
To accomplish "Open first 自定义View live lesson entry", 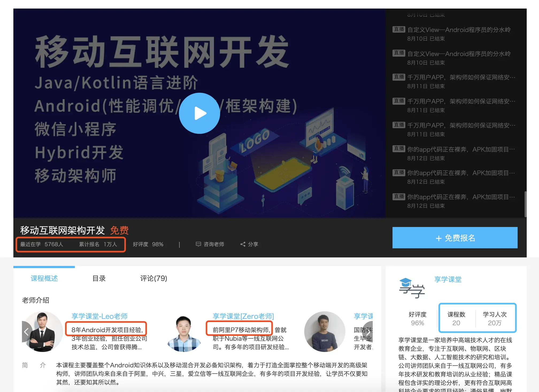I will (459, 30).
